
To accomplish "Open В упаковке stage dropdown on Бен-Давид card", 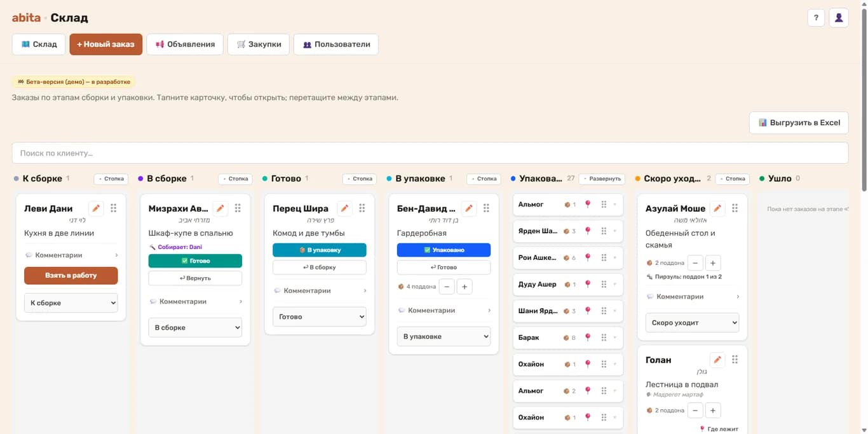I will pyautogui.click(x=444, y=336).
